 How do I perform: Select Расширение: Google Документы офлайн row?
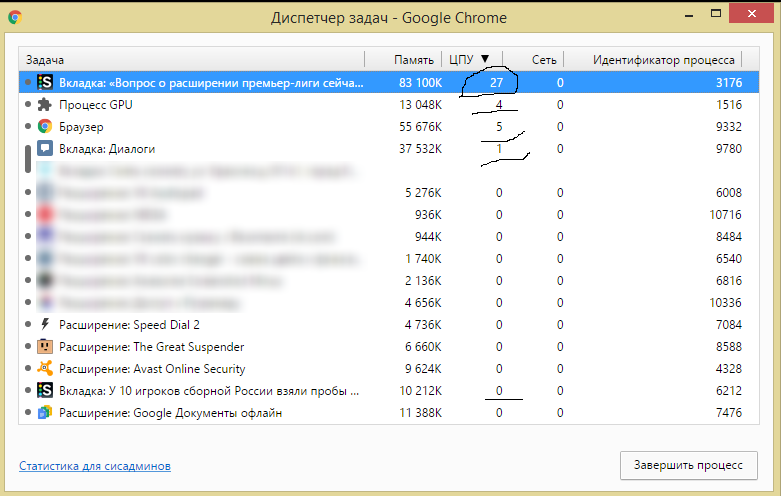coord(389,412)
